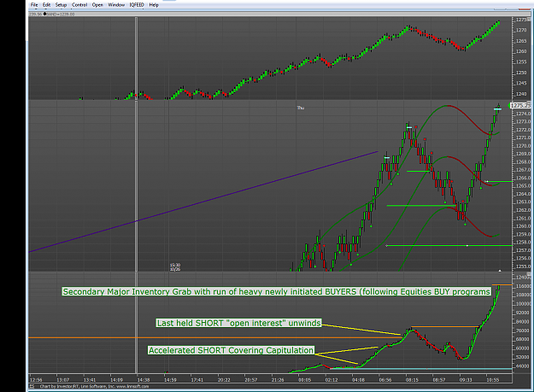Click the small chart icon beside footer credit
The width and height of the screenshot is (534, 392).
pos(32,386)
